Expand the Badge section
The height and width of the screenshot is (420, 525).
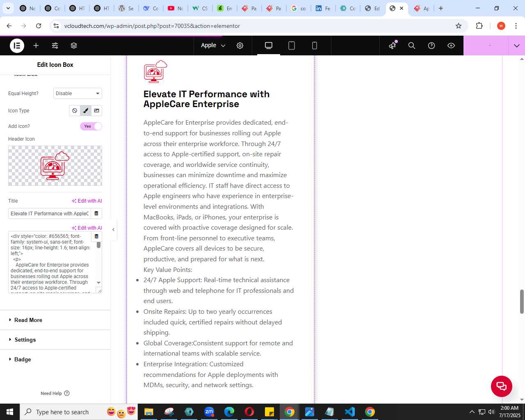(x=55, y=359)
